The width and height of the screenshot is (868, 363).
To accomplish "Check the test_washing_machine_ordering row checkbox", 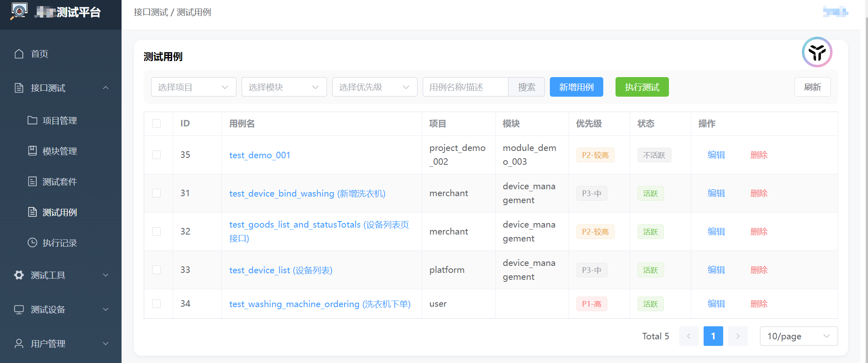I will pos(157,304).
